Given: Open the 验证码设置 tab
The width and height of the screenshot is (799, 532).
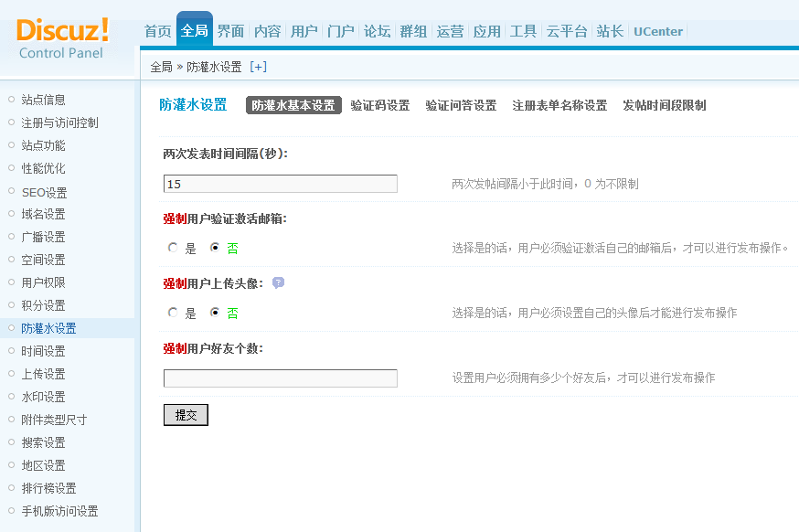Looking at the screenshot, I should pyautogui.click(x=379, y=106).
